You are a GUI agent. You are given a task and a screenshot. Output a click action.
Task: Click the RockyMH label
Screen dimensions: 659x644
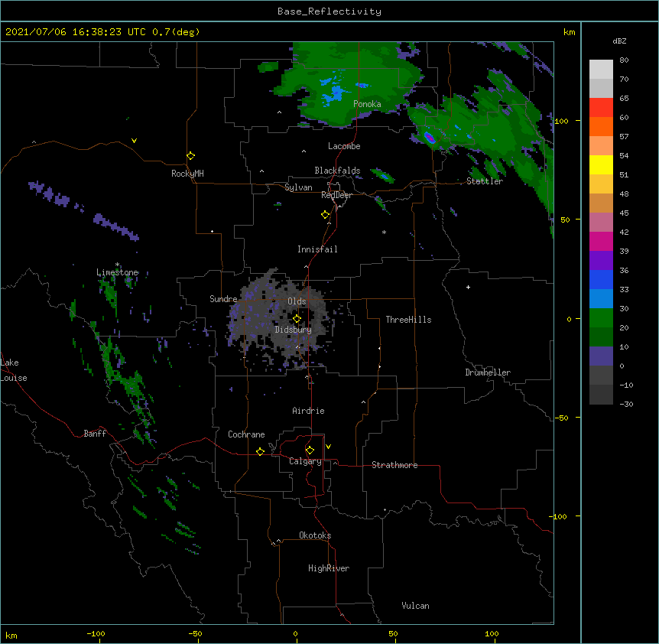click(x=187, y=174)
